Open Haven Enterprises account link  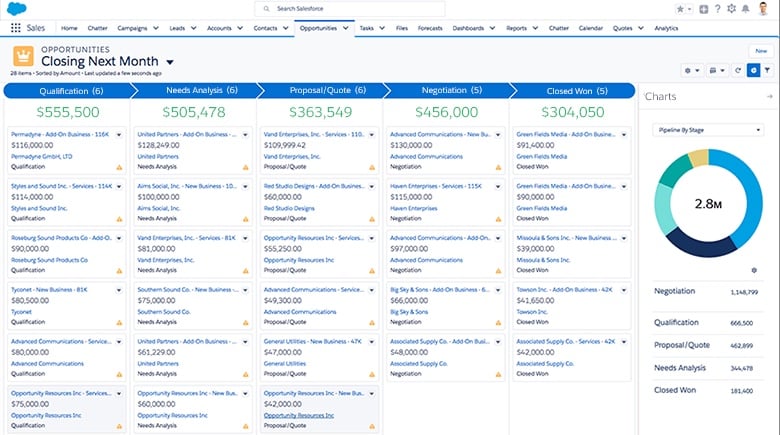(x=413, y=208)
